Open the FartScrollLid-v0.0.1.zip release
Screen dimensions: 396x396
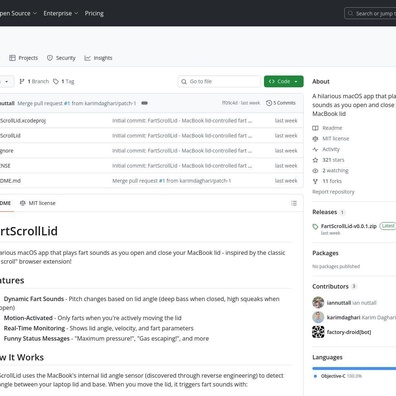coord(349,226)
